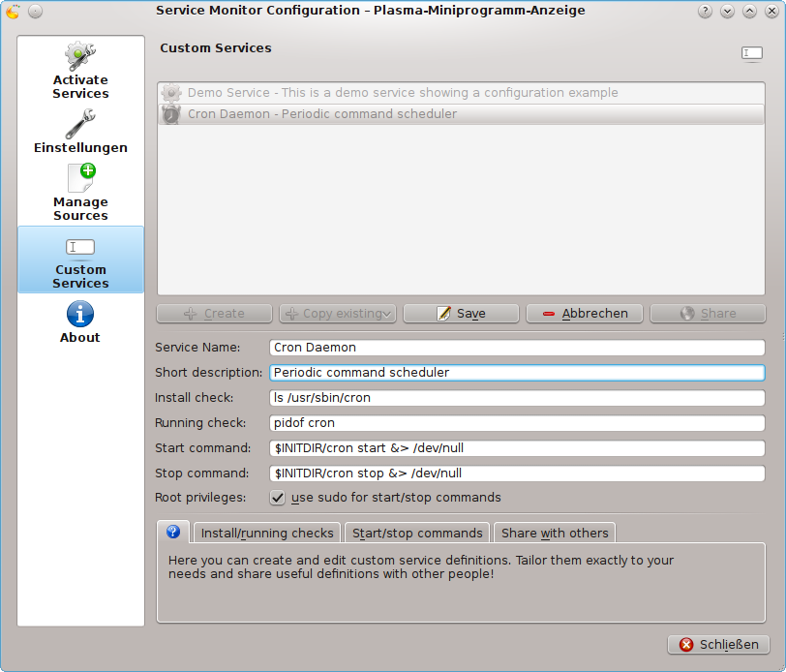This screenshot has width=786, height=672.
Task: Switch to the Start/stop commands tab
Action: click(417, 532)
